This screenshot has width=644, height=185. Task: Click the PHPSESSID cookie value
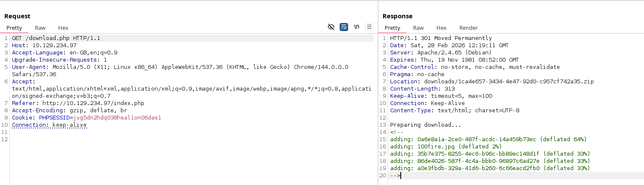pyautogui.click(x=117, y=118)
